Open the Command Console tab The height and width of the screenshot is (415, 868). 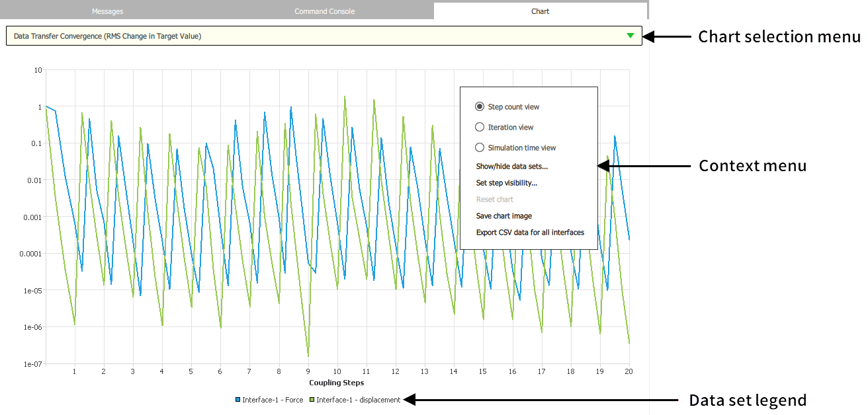click(x=324, y=11)
